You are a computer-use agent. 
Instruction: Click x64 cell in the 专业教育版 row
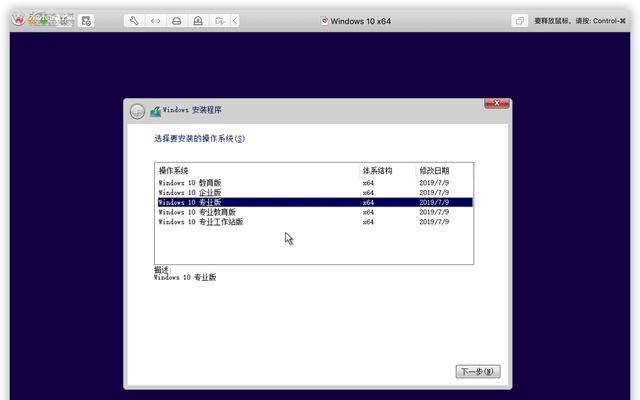pyautogui.click(x=368, y=212)
